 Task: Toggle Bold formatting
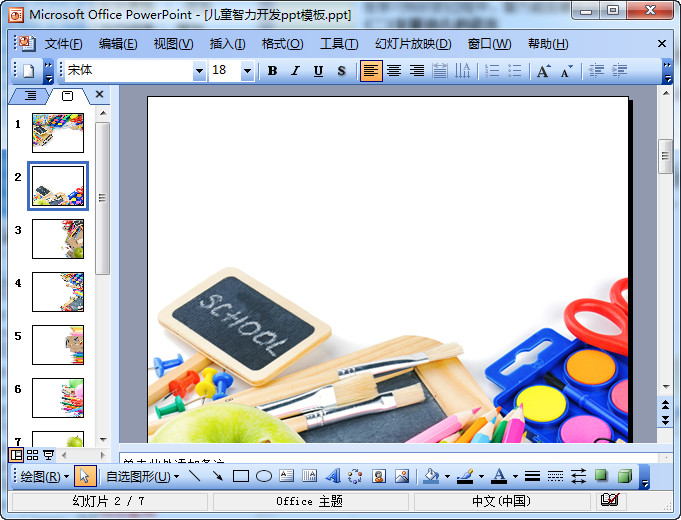click(272, 70)
